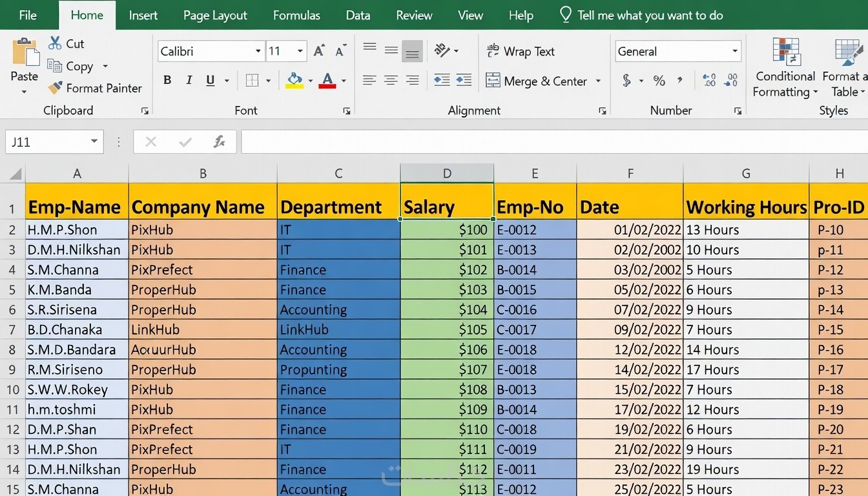Activate the Format Painter brush

tap(55, 88)
